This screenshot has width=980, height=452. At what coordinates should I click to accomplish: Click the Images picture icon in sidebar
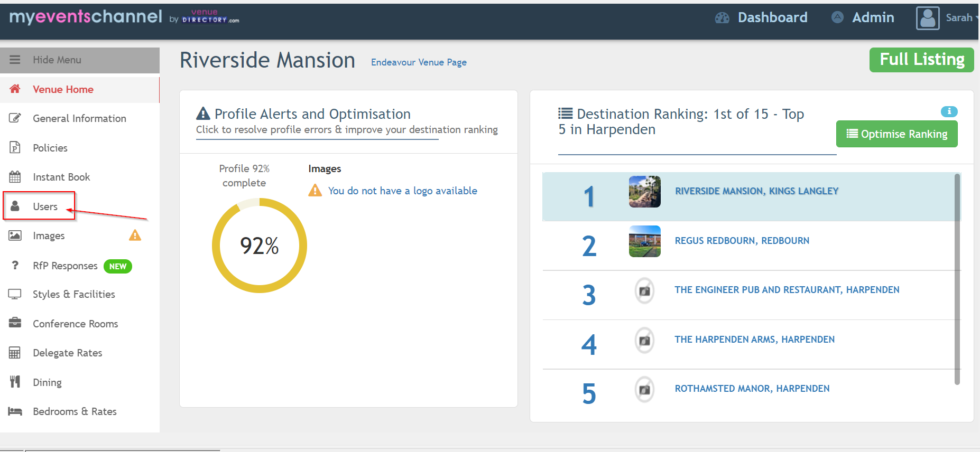[15, 236]
